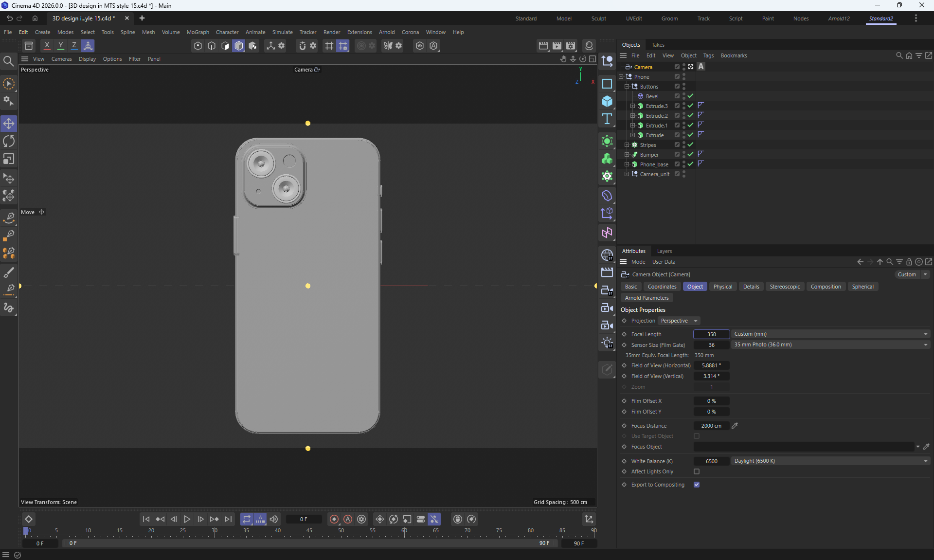
Task: Click the Arnold Parameters button
Action: [x=647, y=298]
